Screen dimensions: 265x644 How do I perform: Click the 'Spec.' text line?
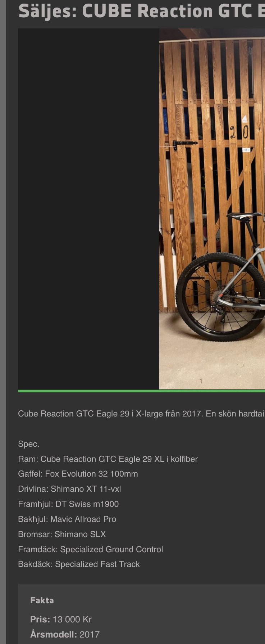tap(29, 444)
